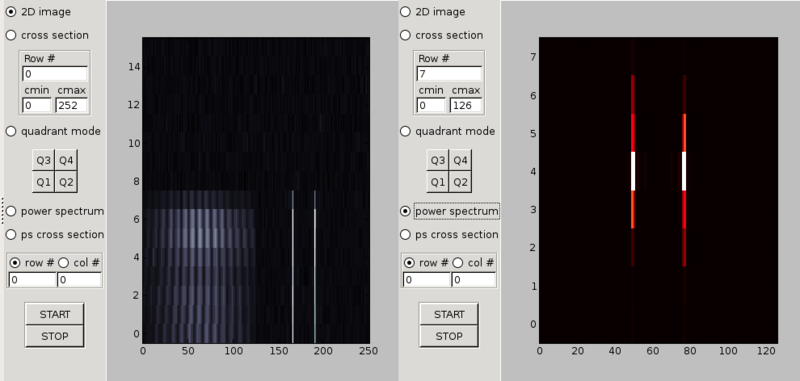Click the left 2D image plot
The height and width of the screenshot is (381, 800).
point(256,190)
